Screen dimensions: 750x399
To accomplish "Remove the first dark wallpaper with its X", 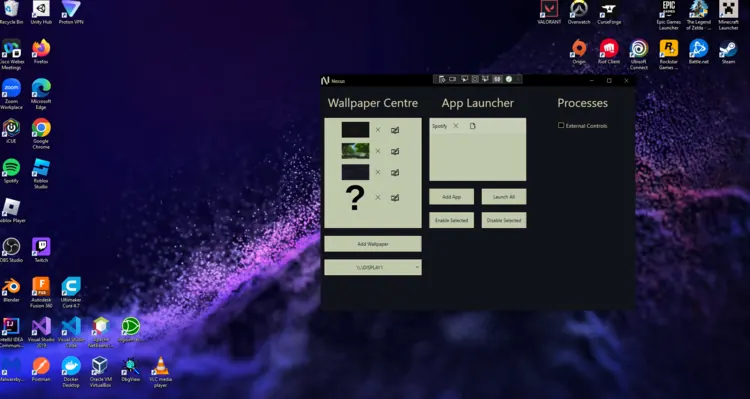I will [378, 130].
